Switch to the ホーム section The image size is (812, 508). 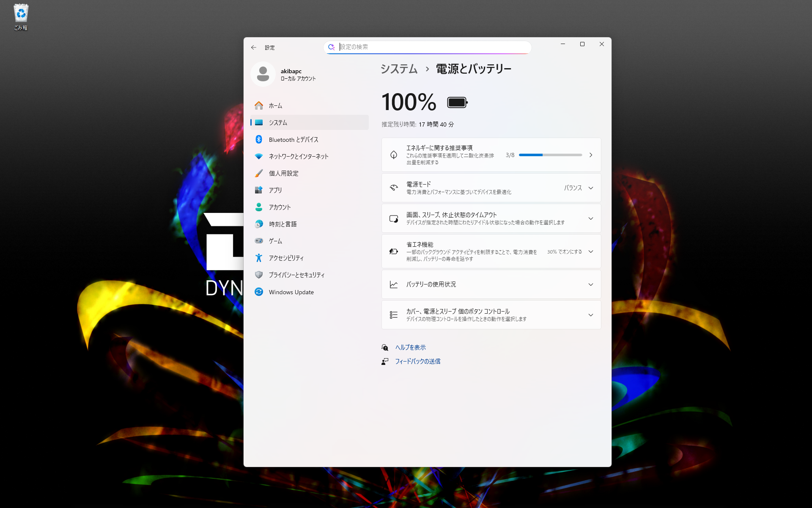tap(276, 105)
